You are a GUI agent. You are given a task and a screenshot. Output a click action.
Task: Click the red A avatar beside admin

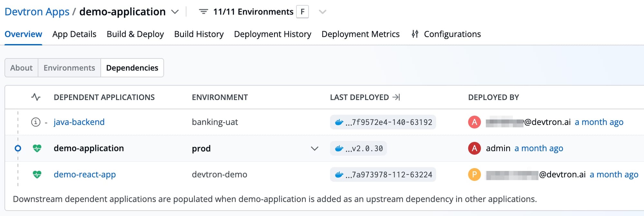pyautogui.click(x=474, y=148)
